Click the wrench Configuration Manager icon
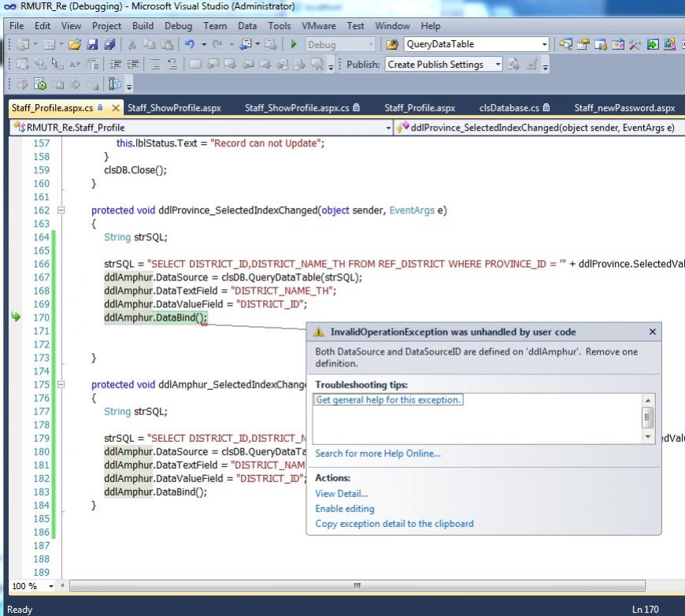Image resolution: width=685 pixels, height=616 pixels. [x=114, y=83]
